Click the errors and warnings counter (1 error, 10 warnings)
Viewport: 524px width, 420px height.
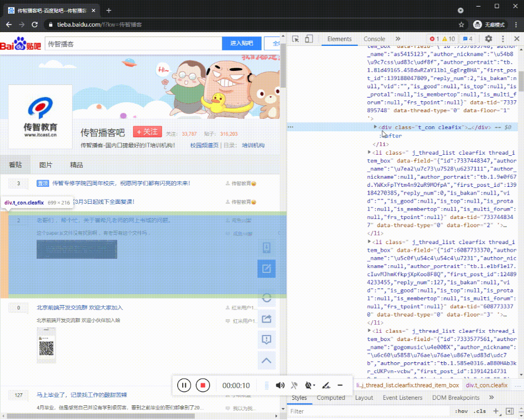pyautogui.click(x=442, y=39)
